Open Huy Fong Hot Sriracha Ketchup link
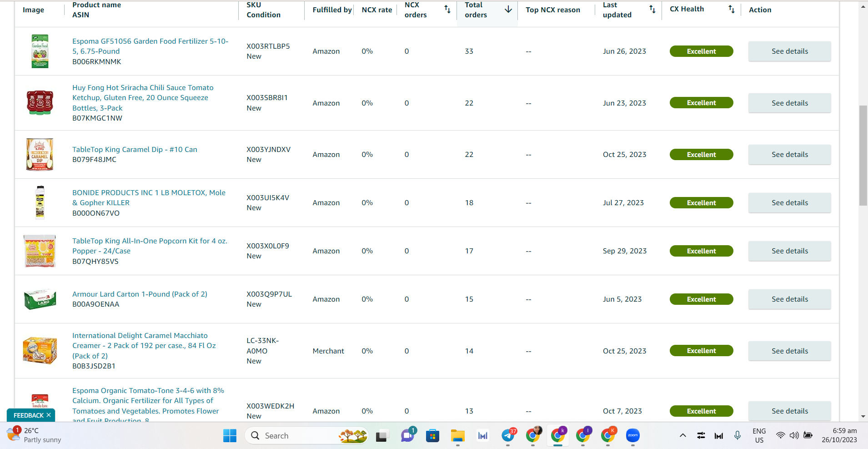This screenshot has height=449, width=868. 143,98
